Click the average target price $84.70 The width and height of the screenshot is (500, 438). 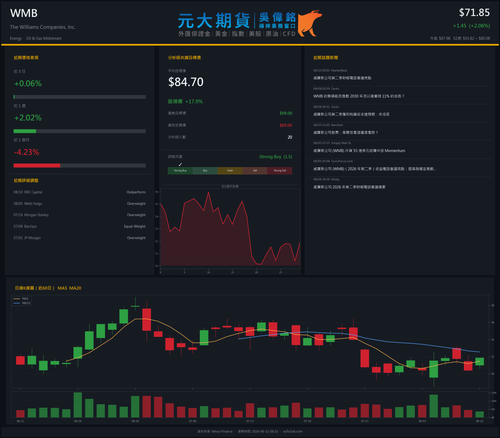(186, 82)
